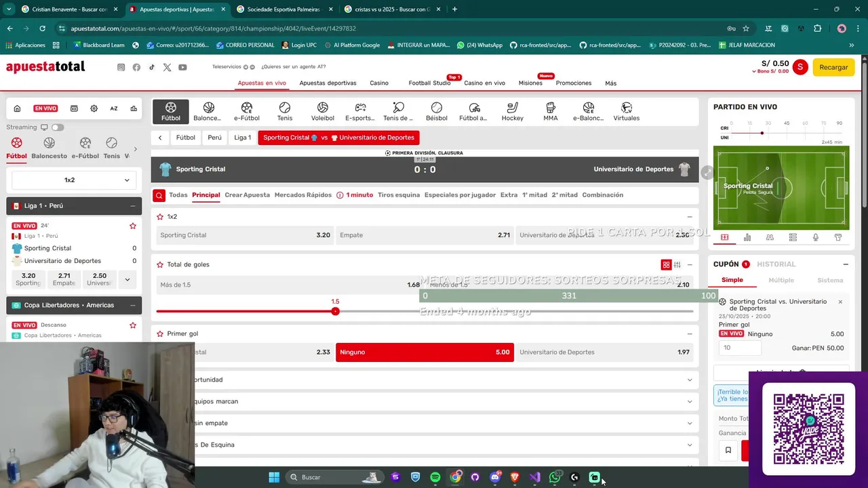Viewport: 868px width, 488px height.
Task: Show lineups people icon in live panel
Action: (x=770, y=237)
